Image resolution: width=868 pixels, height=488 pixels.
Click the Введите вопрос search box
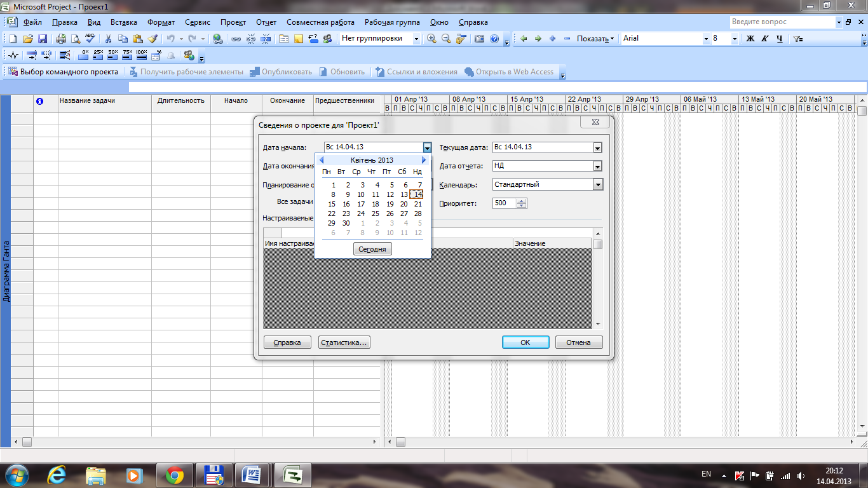[x=782, y=22]
